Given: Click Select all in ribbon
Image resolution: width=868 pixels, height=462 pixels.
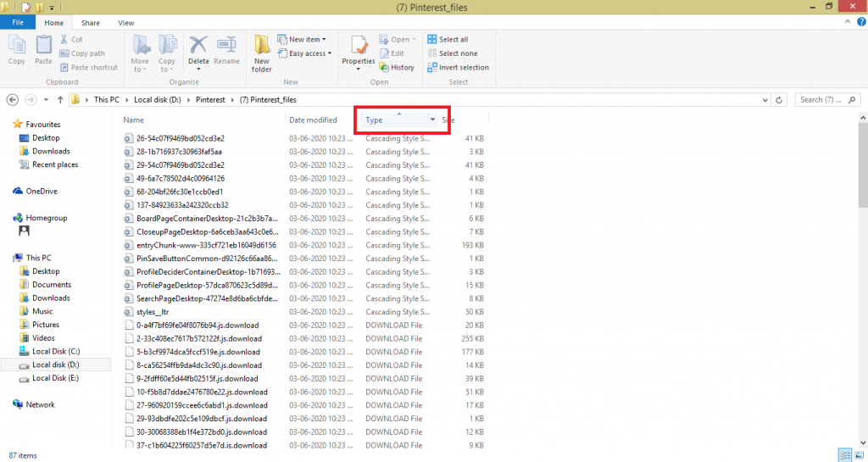Looking at the screenshot, I should tap(448, 39).
